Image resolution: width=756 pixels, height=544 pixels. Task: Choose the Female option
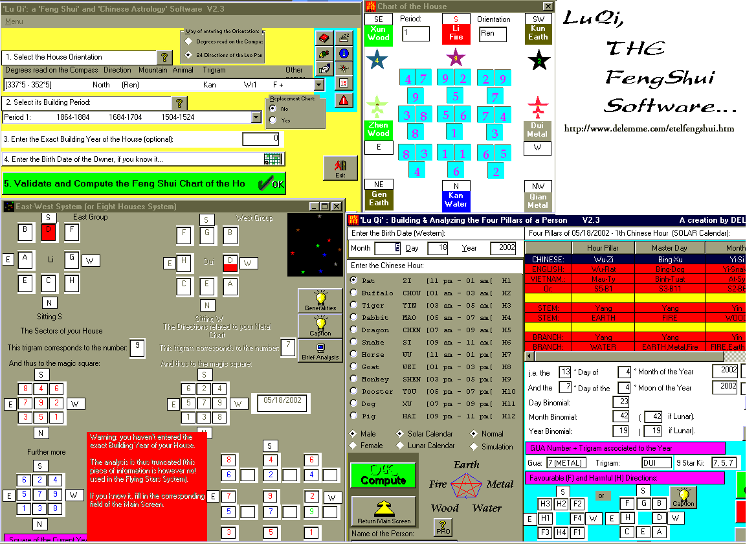coord(353,446)
